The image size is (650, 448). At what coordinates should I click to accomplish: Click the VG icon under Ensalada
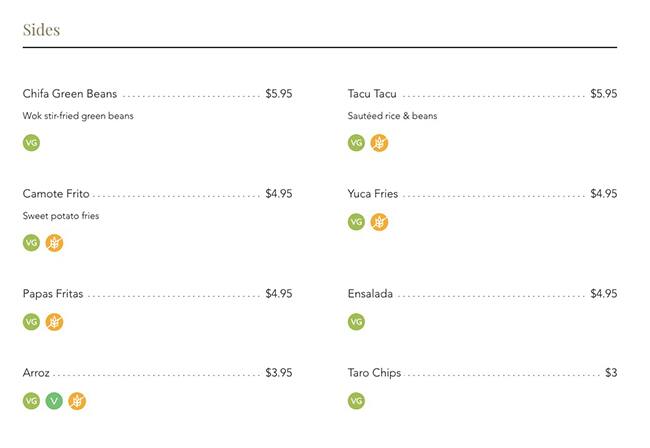(356, 322)
